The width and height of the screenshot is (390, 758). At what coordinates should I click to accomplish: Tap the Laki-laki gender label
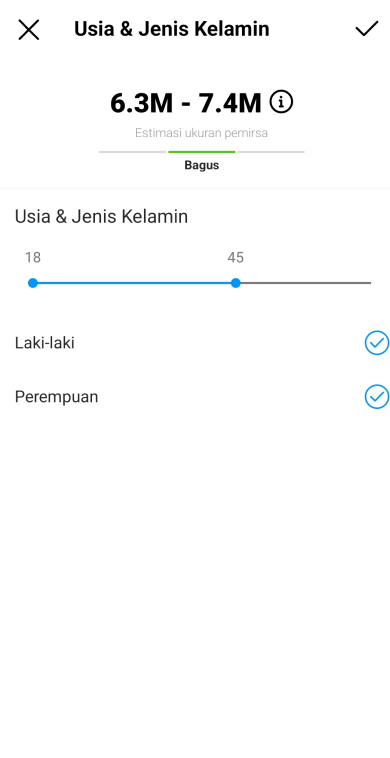pyautogui.click(x=44, y=343)
